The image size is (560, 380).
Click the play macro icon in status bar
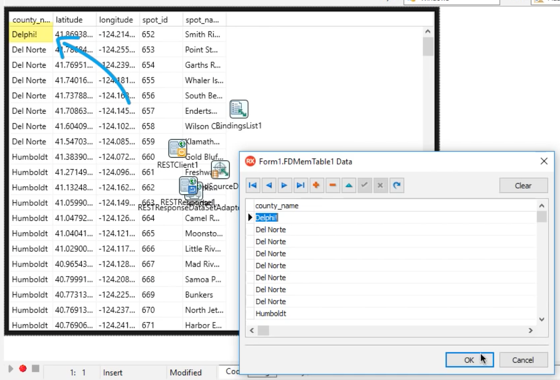point(11,368)
